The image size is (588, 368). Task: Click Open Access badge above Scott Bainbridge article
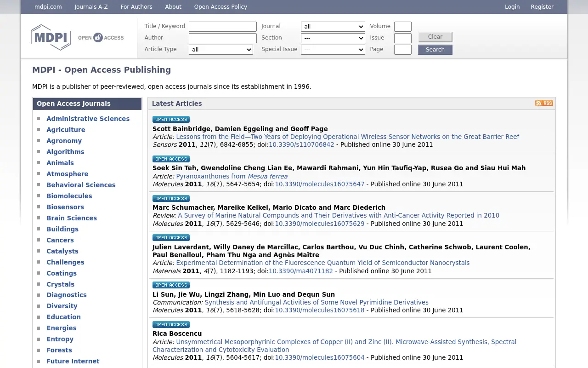pos(171,120)
